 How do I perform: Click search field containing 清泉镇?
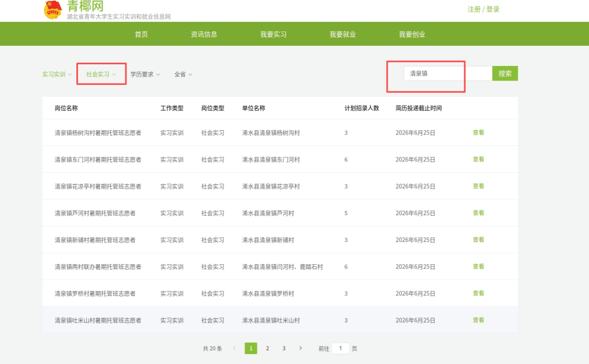coord(448,74)
